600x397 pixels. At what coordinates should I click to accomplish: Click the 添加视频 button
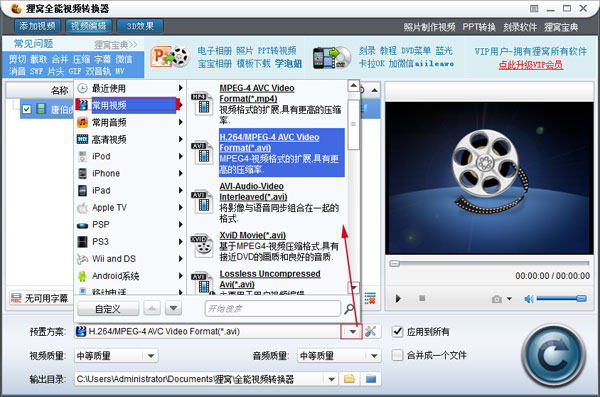(37, 26)
